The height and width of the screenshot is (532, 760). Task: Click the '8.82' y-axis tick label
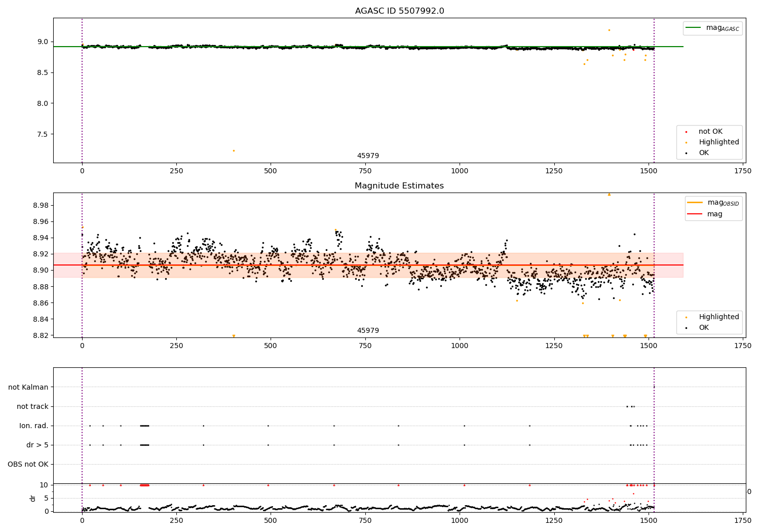(x=40, y=335)
